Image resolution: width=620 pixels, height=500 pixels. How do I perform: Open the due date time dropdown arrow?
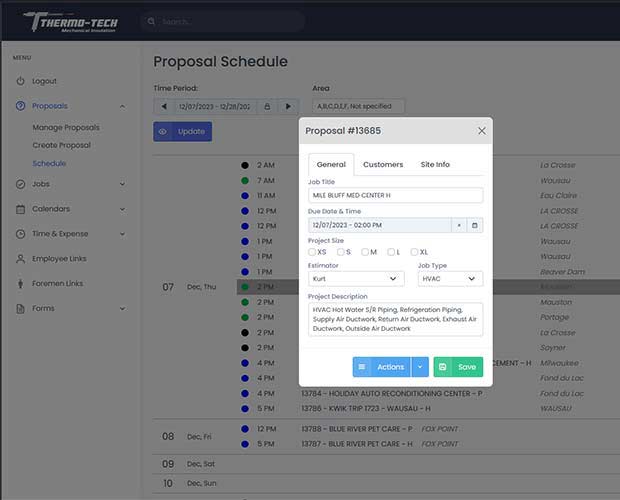pyautogui.click(x=459, y=225)
